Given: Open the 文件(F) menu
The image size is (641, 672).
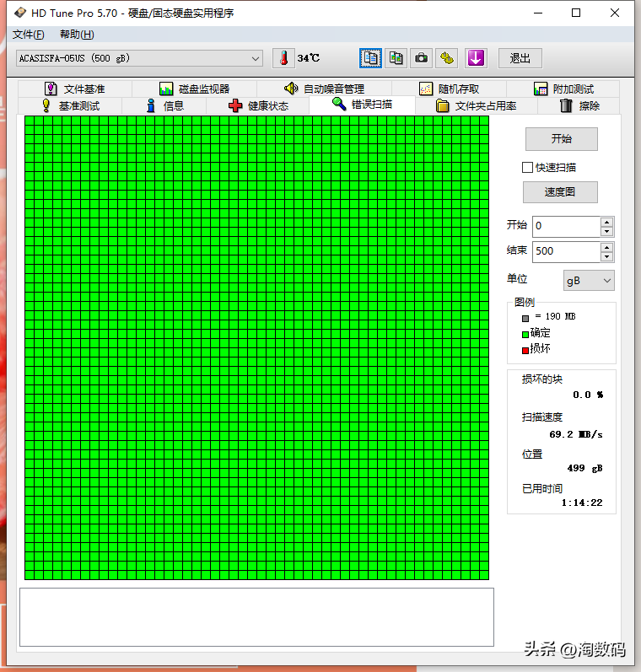Looking at the screenshot, I should tap(29, 35).
